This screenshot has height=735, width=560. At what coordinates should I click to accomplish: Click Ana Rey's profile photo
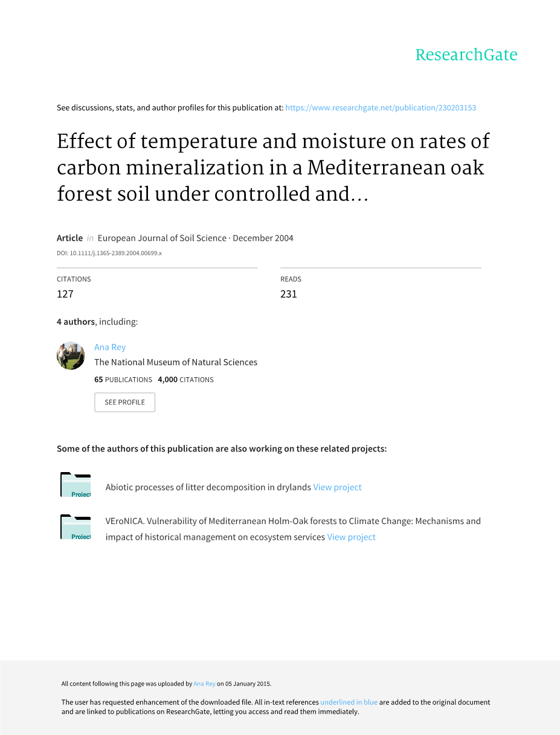pos(71,355)
